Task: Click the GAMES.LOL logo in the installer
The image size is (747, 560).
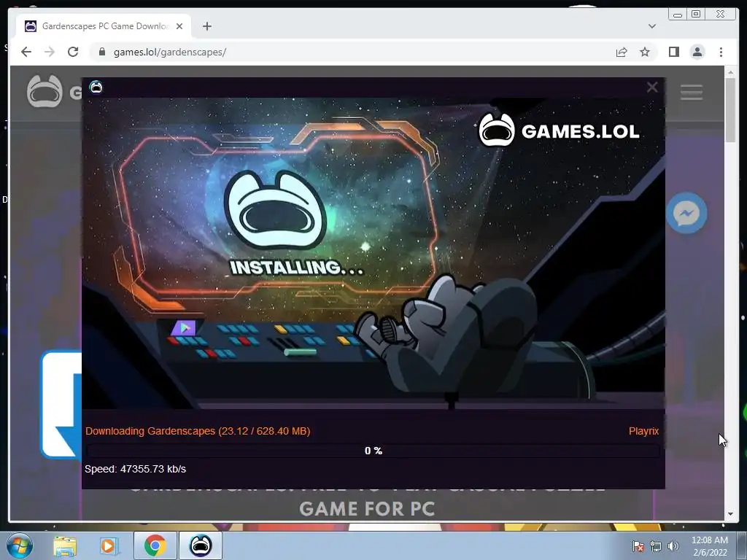Action: [559, 131]
